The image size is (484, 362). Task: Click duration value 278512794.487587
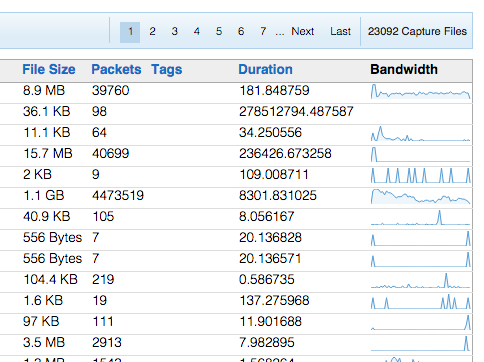(296, 112)
